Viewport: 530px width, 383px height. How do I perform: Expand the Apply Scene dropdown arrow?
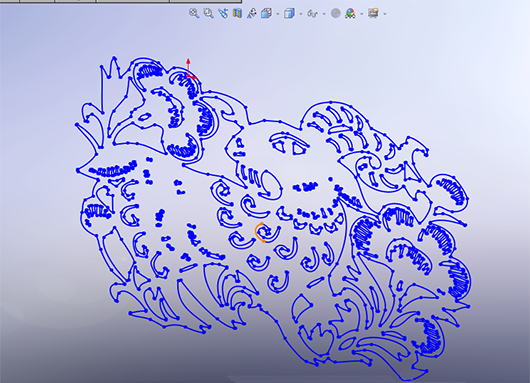pyautogui.click(x=362, y=14)
